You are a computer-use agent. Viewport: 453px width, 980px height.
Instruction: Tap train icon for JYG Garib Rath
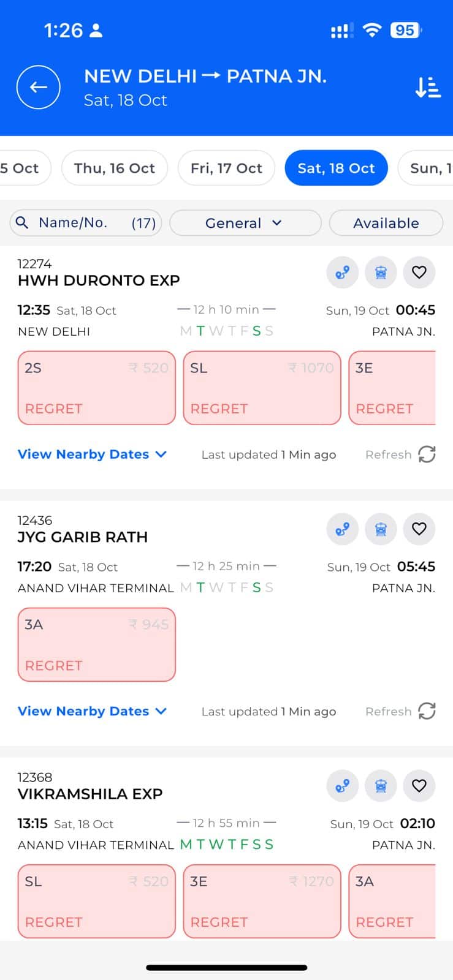pyautogui.click(x=381, y=529)
